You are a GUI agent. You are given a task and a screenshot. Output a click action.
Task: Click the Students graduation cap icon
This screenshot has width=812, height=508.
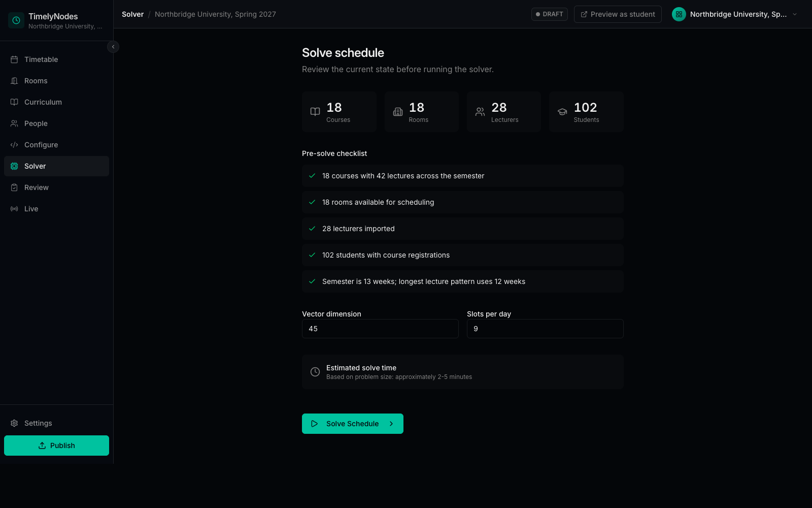[x=562, y=112]
